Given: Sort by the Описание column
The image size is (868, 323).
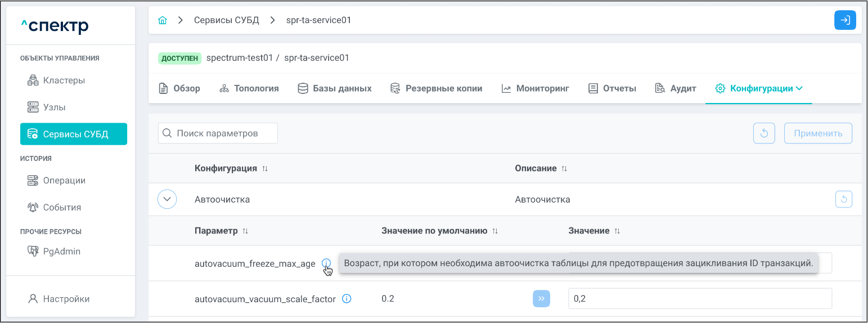Looking at the screenshot, I should [x=564, y=169].
